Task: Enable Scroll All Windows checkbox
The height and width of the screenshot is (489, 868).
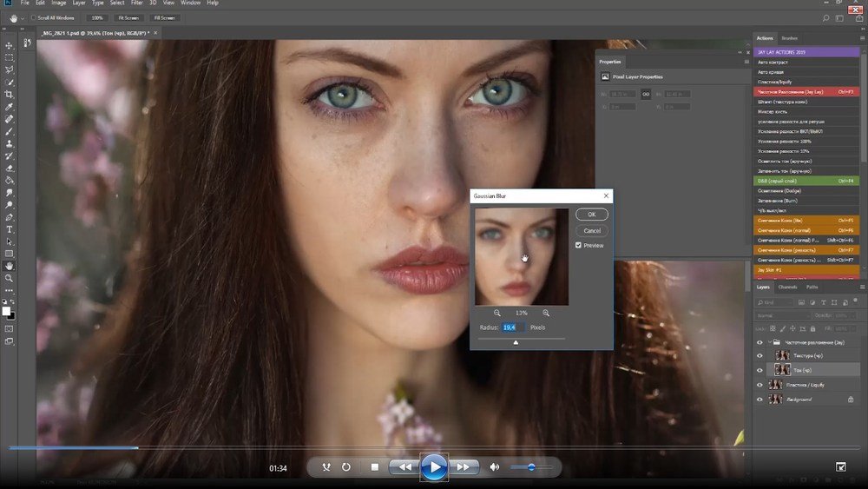Action: (x=33, y=17)
